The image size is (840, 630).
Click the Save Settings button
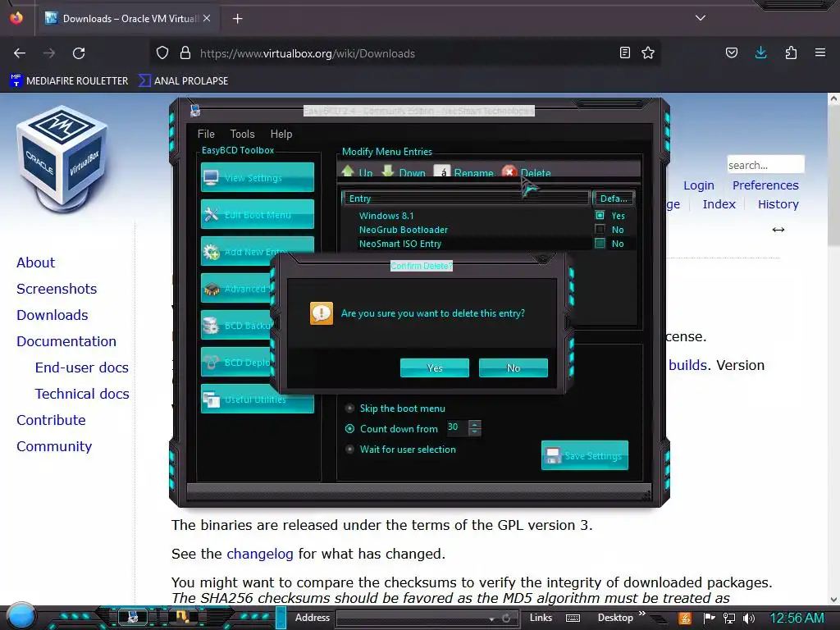pos(584,455)
